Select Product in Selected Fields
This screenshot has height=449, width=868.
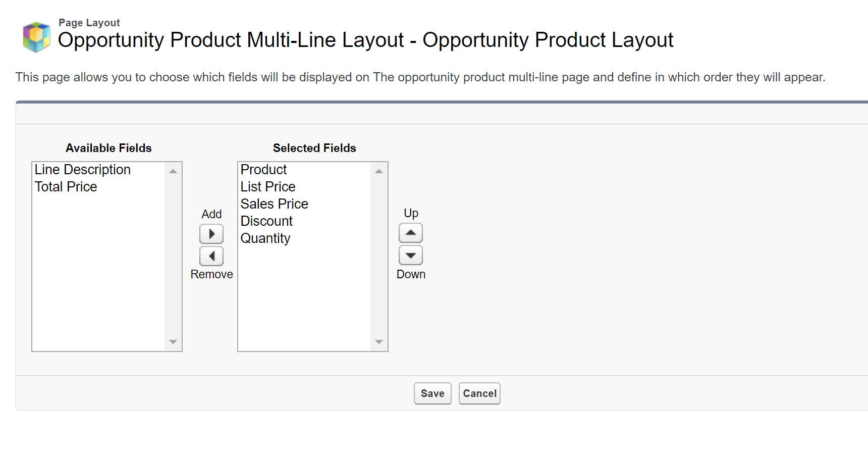tap(263, 170)
